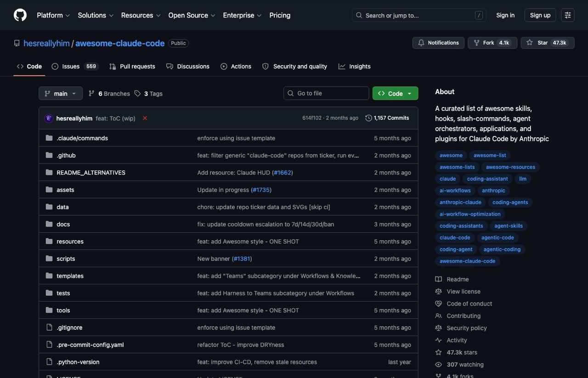Open the templates folder row
This screenshot has height=378, width=588.
[x=228, y=276]
